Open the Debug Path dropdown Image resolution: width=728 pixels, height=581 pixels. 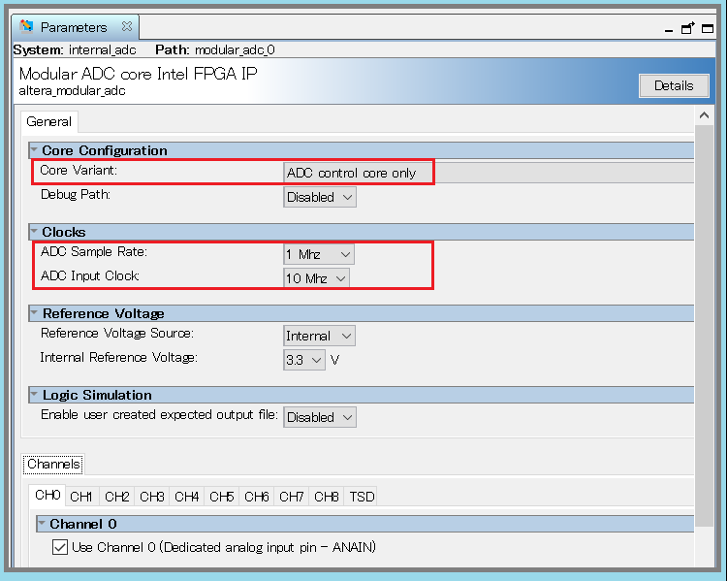(320, 197)
